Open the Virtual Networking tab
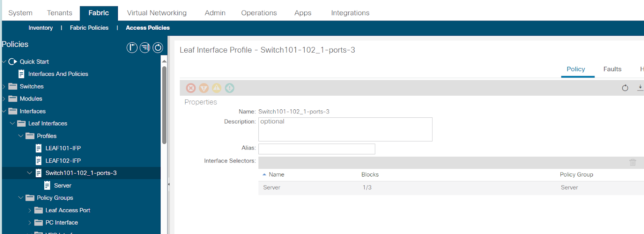 tap(157, 13)
